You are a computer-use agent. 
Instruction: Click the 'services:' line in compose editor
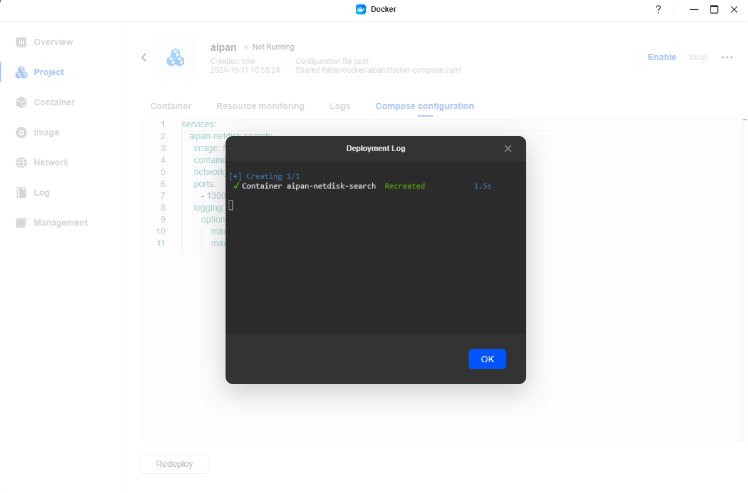(x=198, y=124)
